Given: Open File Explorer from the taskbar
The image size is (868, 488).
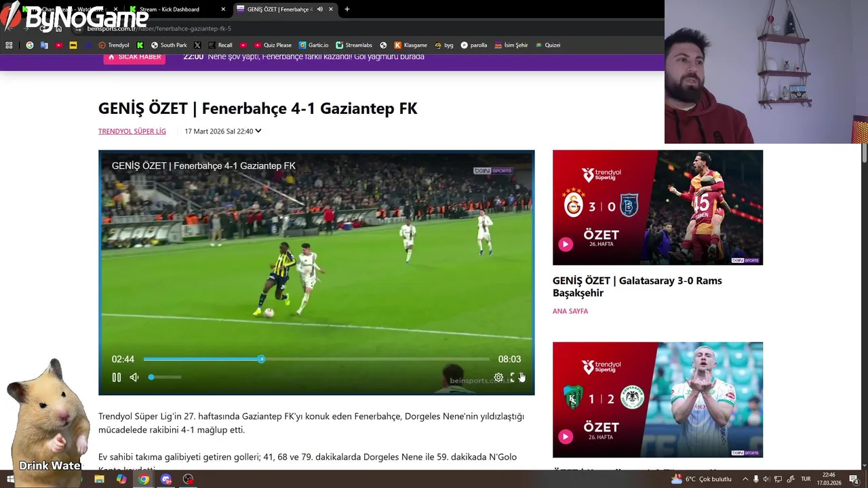Looking at the screenshot, I should tap(99, 479).
